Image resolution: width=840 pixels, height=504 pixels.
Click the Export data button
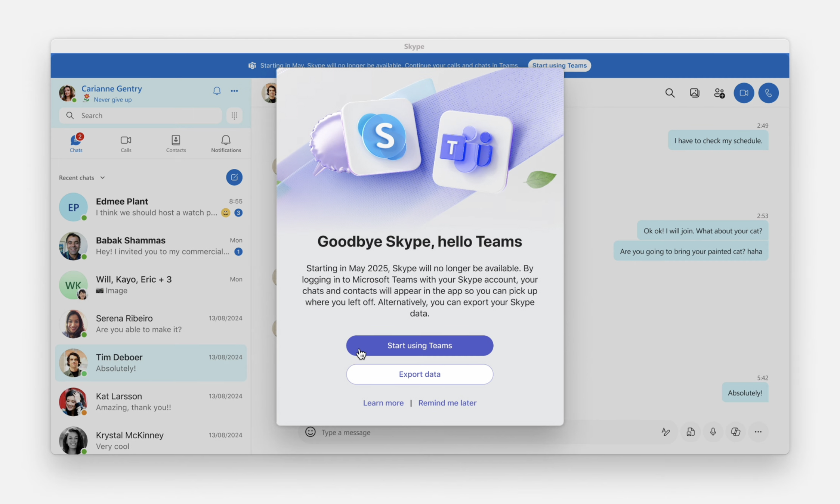click(x=419, y=374)
